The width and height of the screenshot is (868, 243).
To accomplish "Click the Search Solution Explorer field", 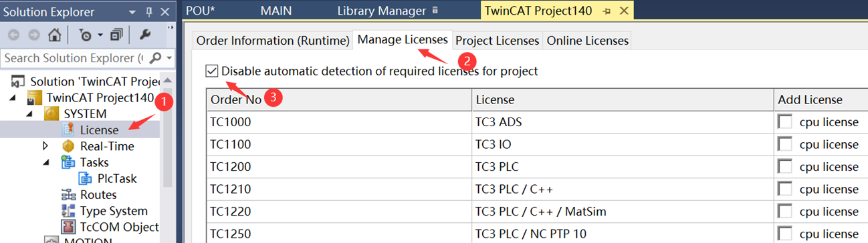I will [74, 58].
